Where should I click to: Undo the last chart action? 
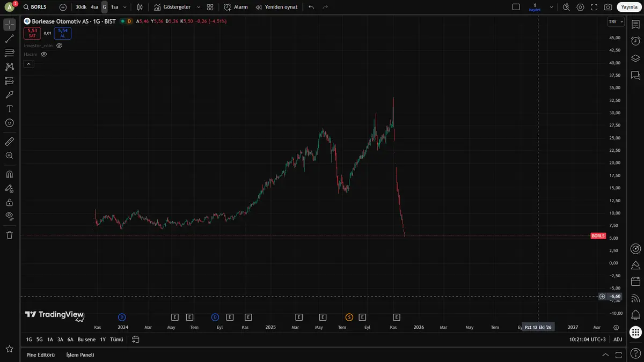pos(311,7)
